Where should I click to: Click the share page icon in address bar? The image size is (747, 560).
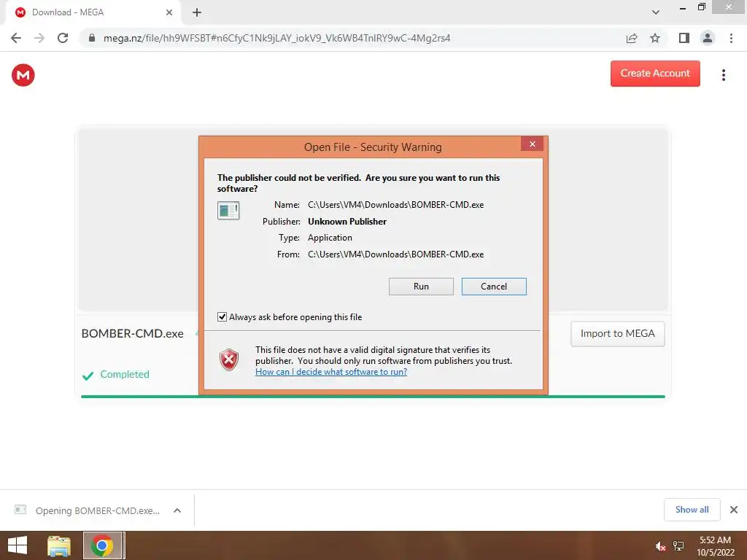point(632,38)
